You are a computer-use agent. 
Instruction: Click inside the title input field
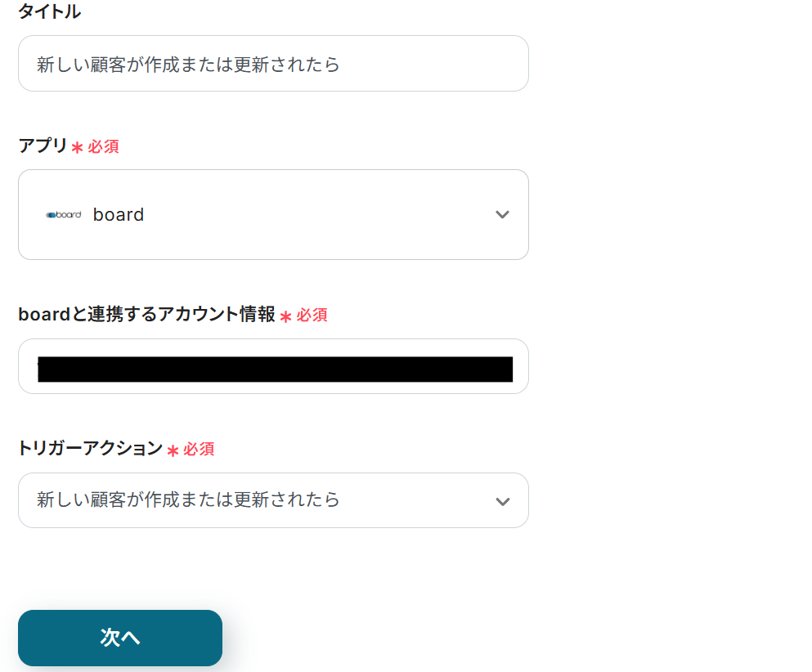[273, 63]
